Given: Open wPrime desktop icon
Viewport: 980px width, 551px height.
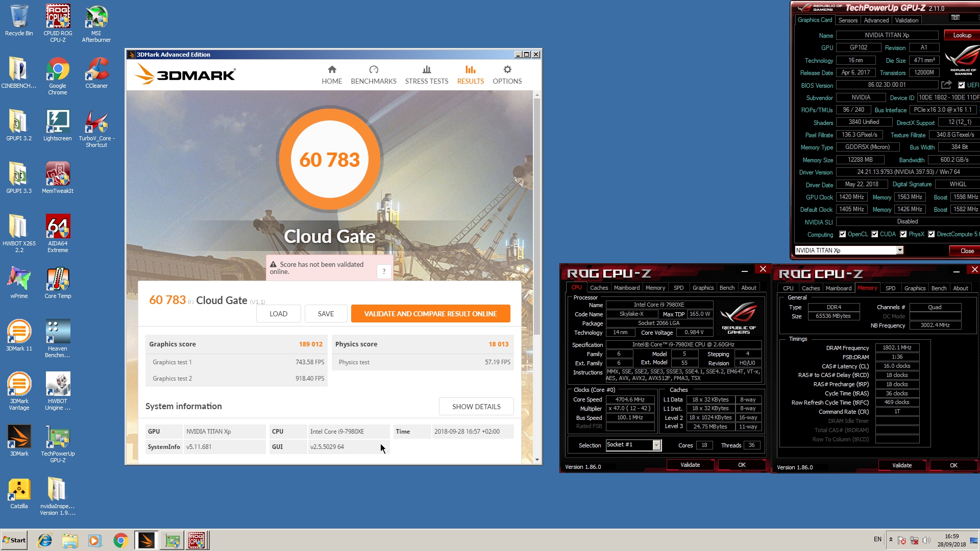Looking at the screenshot, I should (19, 283).
